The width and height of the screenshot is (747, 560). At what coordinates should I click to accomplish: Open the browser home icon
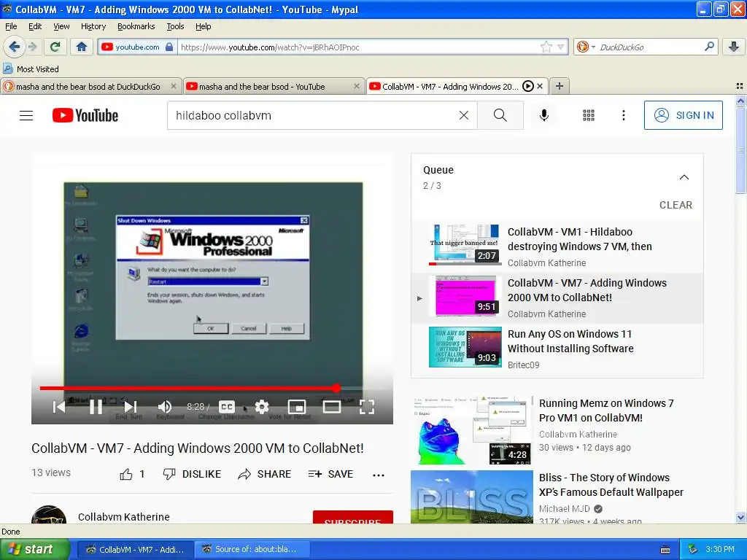pyautogui.click(x=82, y=47)
